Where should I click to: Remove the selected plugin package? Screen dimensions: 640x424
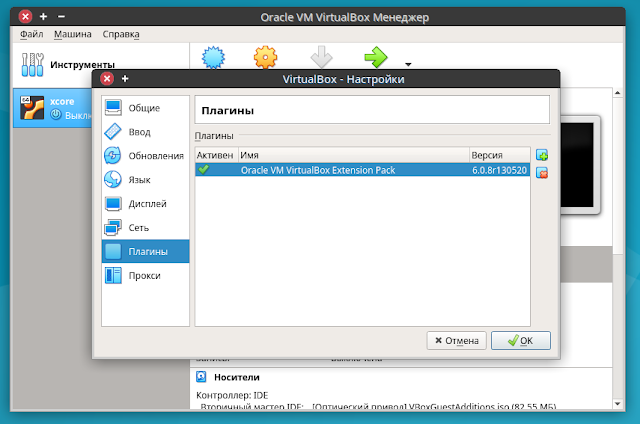point(542,173)
